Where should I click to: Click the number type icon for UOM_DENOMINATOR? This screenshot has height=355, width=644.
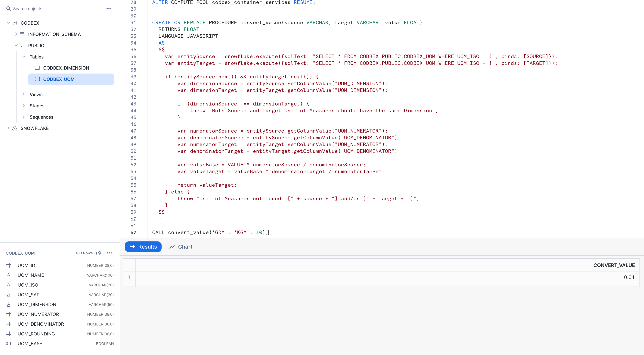(8, 324)
